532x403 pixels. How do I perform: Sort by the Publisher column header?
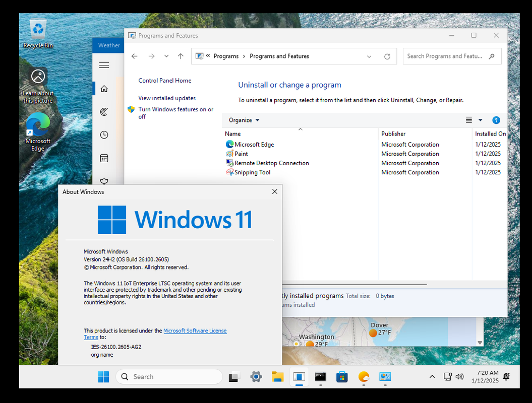pyautogui.click(x=425, y=134)
